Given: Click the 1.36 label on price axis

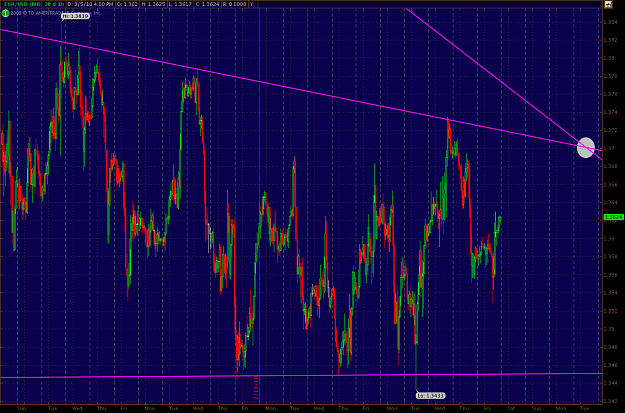Looking at the screenshot, I should [609, 239].
